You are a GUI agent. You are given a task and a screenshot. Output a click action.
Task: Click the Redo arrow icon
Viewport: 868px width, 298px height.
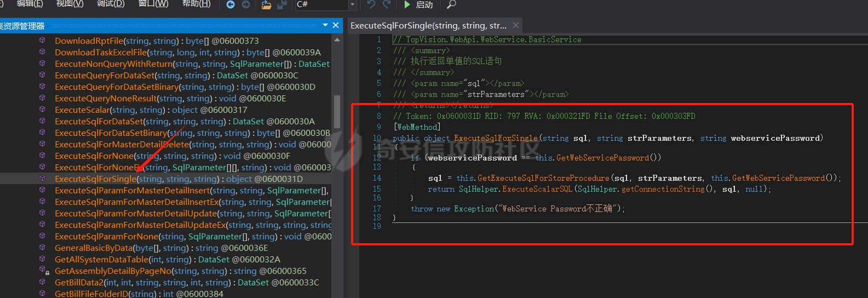(387, 5)
